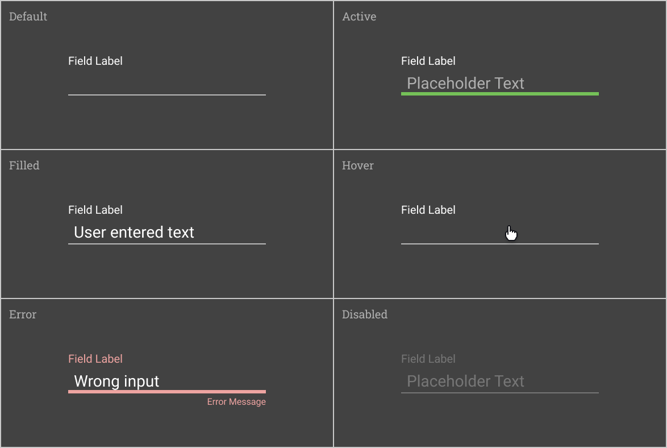Click the 'Disabled' state heading
Viewport: 667px width, 448px height.
365,314
